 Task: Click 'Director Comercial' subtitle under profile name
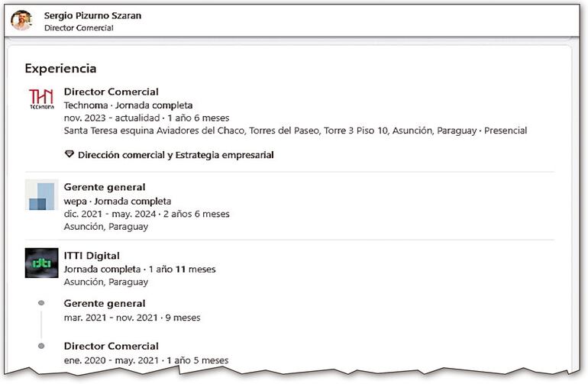tap(79, 28)
